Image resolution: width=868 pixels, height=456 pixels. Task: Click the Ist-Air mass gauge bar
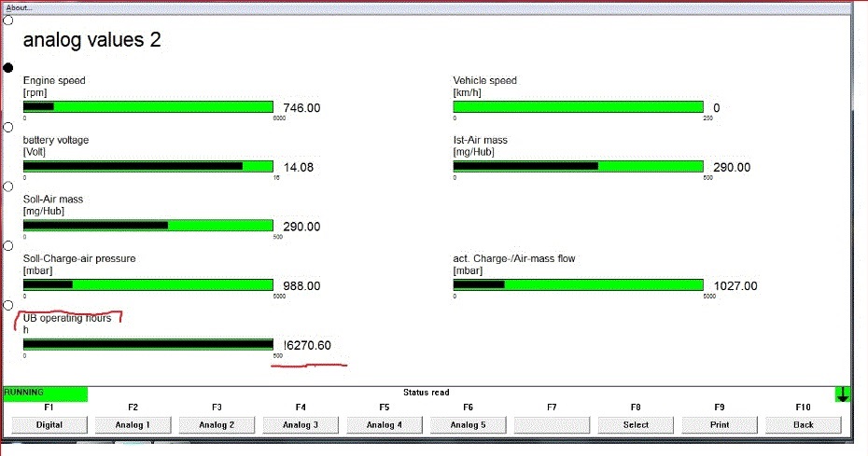578,167
